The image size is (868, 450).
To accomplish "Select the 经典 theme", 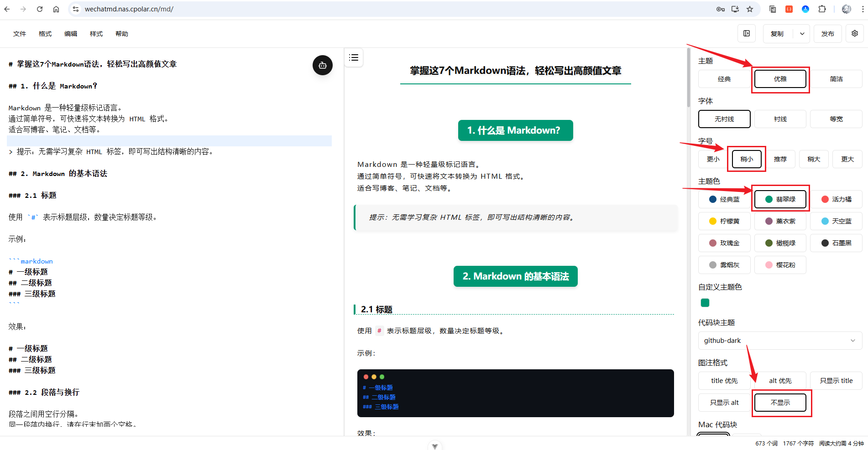I will tap(724, 79).
